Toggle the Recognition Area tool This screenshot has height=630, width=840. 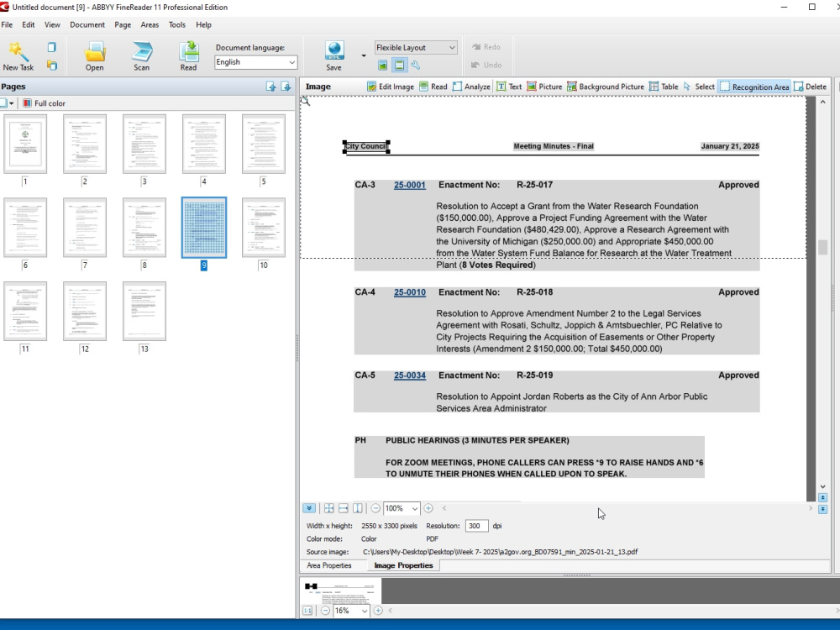click(x=754, y=87)
